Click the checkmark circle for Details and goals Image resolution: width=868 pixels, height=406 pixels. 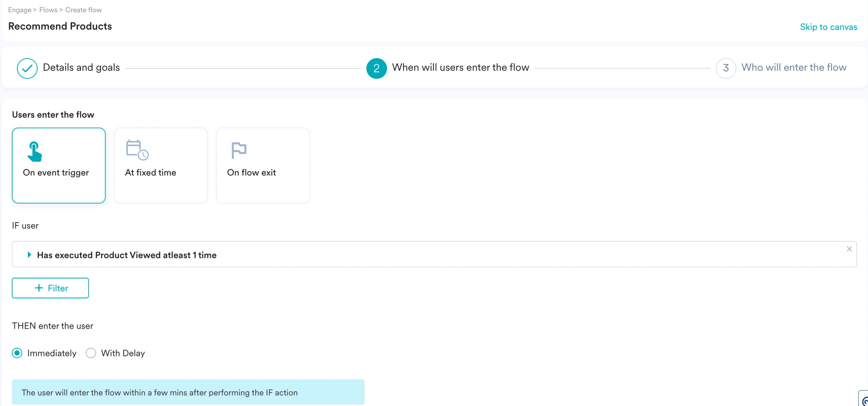(x=27, y=68)
